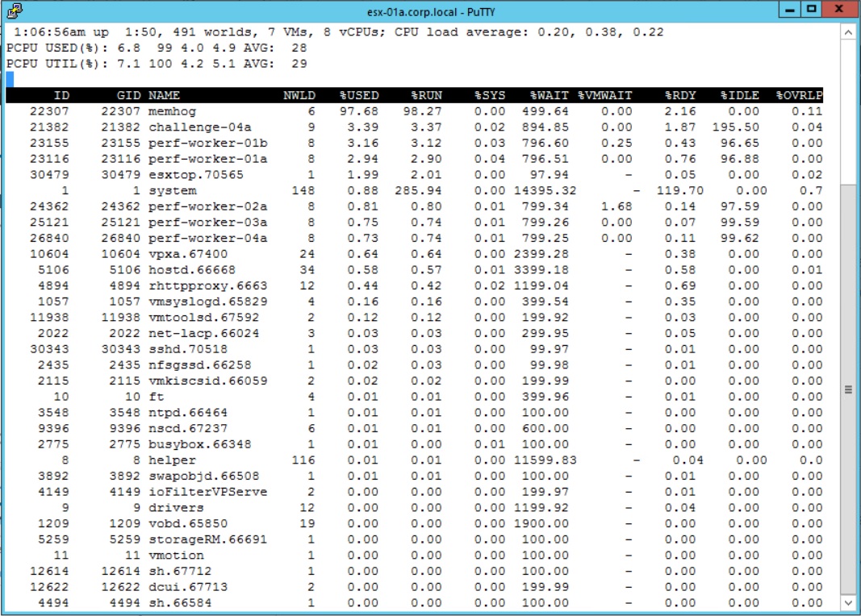Viewport: 861px width, 616px height.
Task: Click the rhttpproxy.6663 entry
Action: 207,286
